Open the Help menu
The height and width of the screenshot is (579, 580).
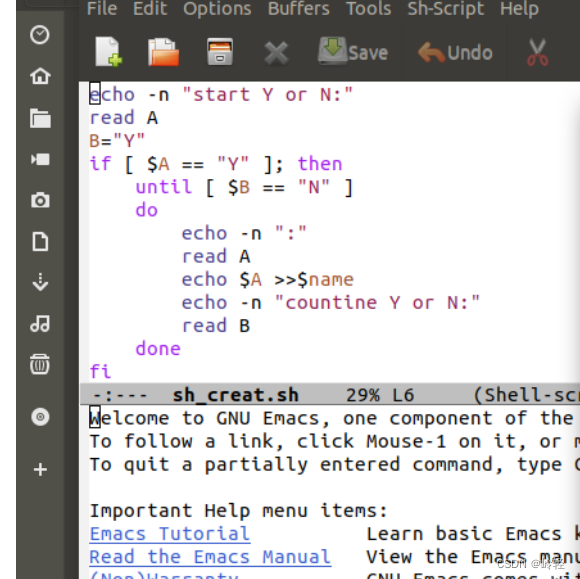point(519,9)
